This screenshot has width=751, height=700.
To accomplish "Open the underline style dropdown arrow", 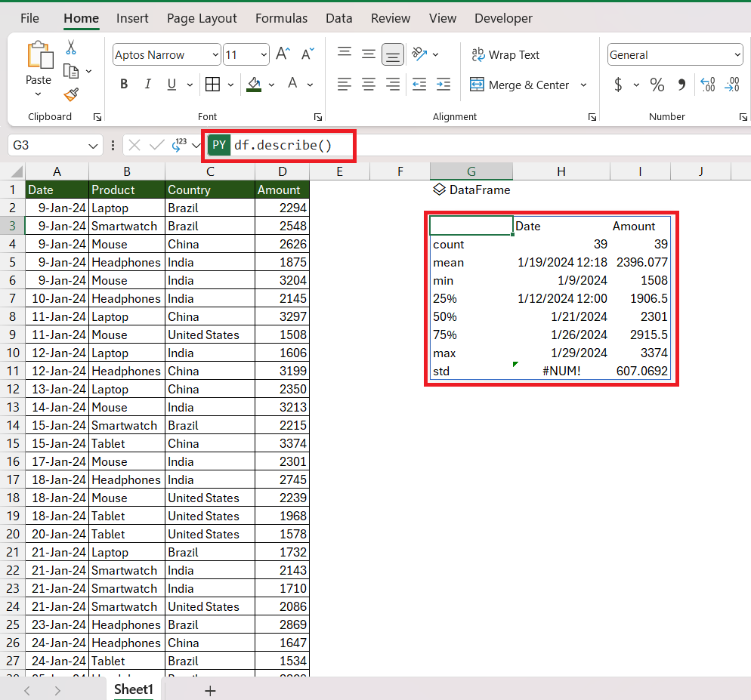I will (190, 85).
